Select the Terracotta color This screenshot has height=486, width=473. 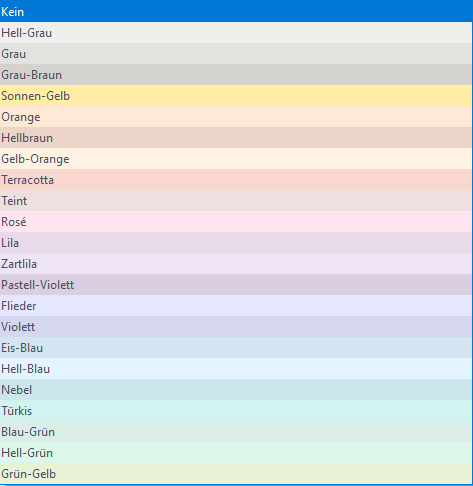click(x=236, y=180)
